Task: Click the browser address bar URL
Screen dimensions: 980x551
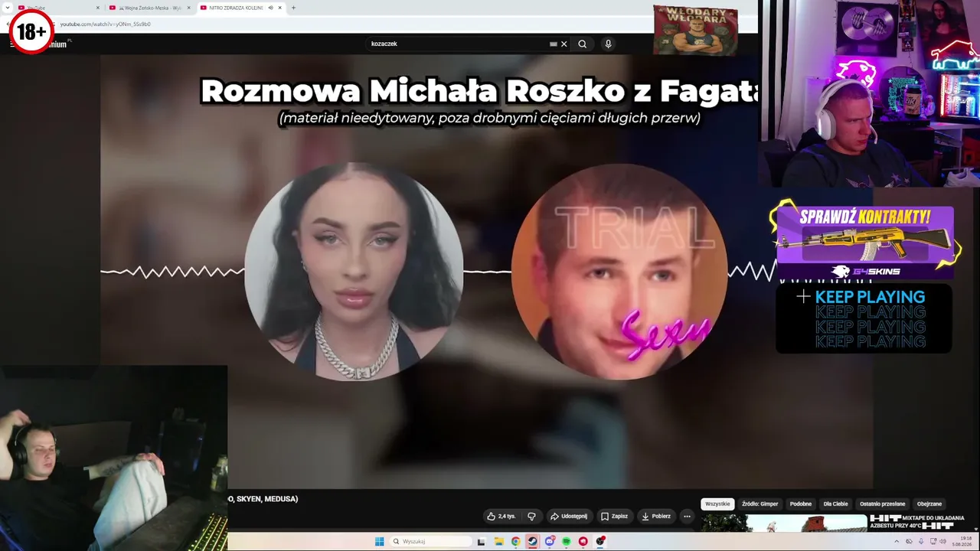Action: pyautogui.click(x=106, y=24)
